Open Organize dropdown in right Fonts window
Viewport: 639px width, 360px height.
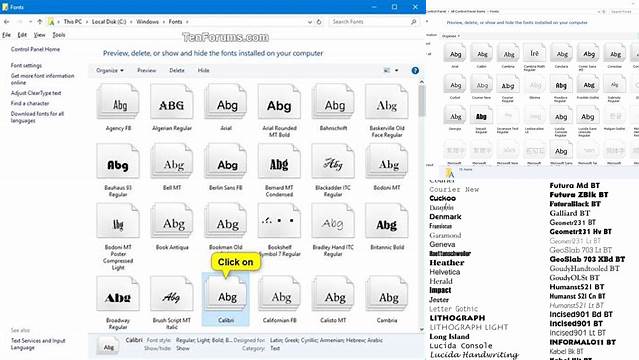pos(451,36)
